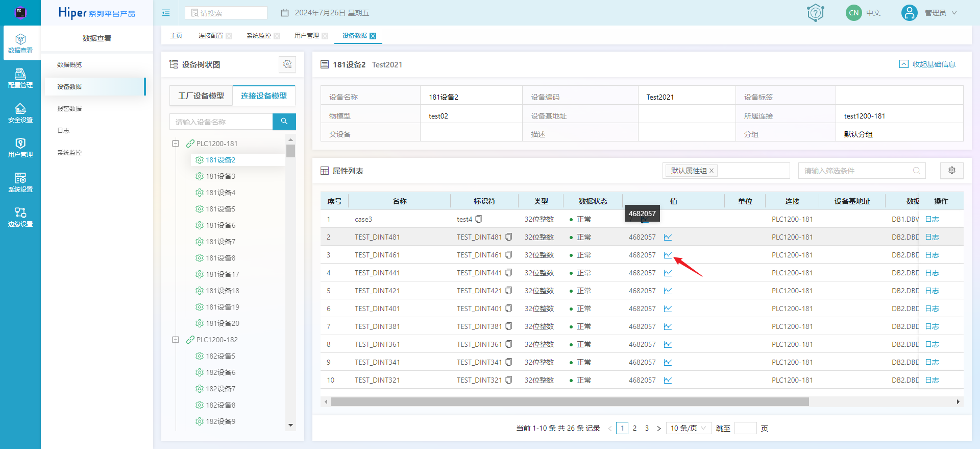Open the 边缘设置 sidebar module
This screenshot has width=980, height=449.
tap(20, 217)
